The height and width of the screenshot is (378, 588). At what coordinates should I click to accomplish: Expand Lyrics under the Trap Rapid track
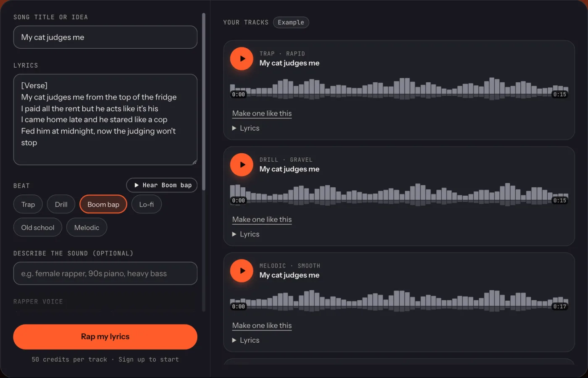tap(246, 128)
